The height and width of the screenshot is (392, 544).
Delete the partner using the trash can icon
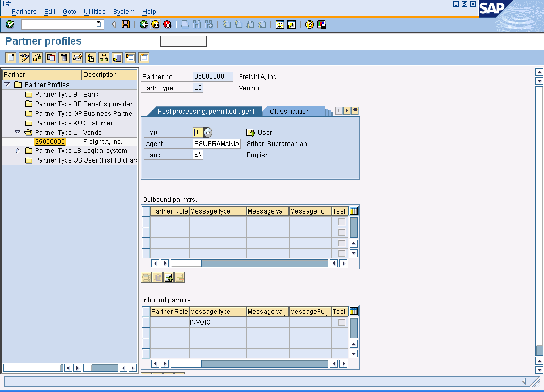pos(64,57)
